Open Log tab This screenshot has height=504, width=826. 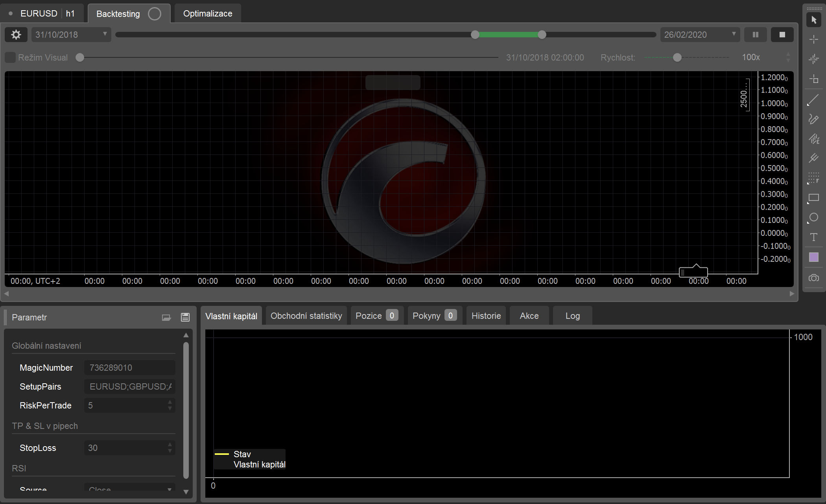click(573, 316)
